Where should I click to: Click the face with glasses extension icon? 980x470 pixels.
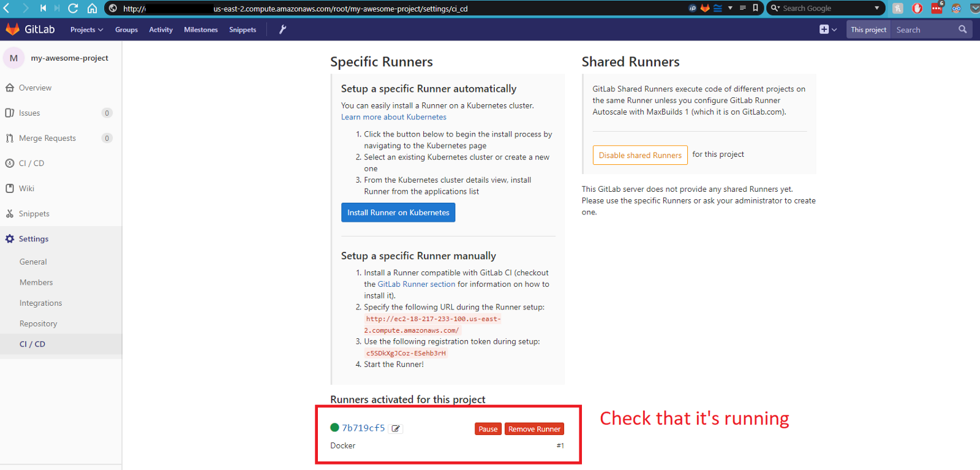tap(956, 8)
